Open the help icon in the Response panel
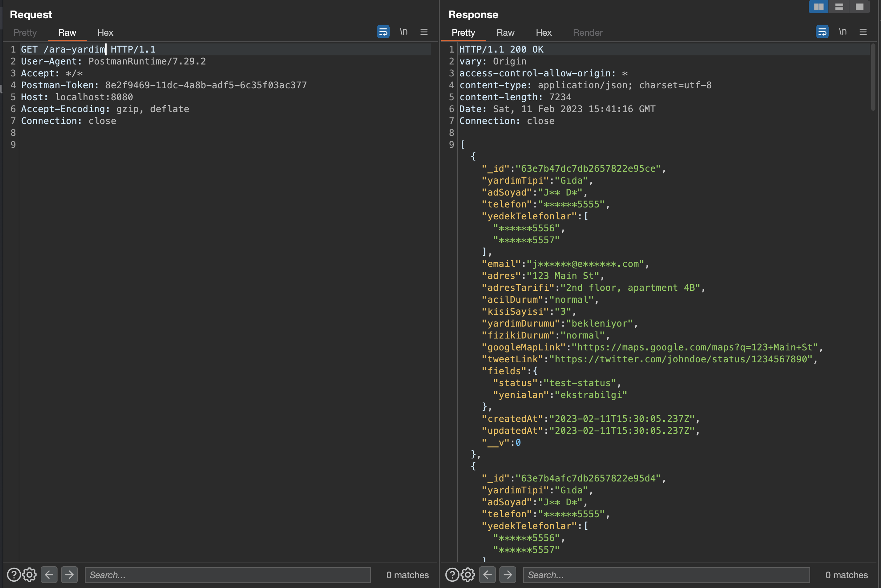Screen dimensions: 881x588 (x=452, y=574)
